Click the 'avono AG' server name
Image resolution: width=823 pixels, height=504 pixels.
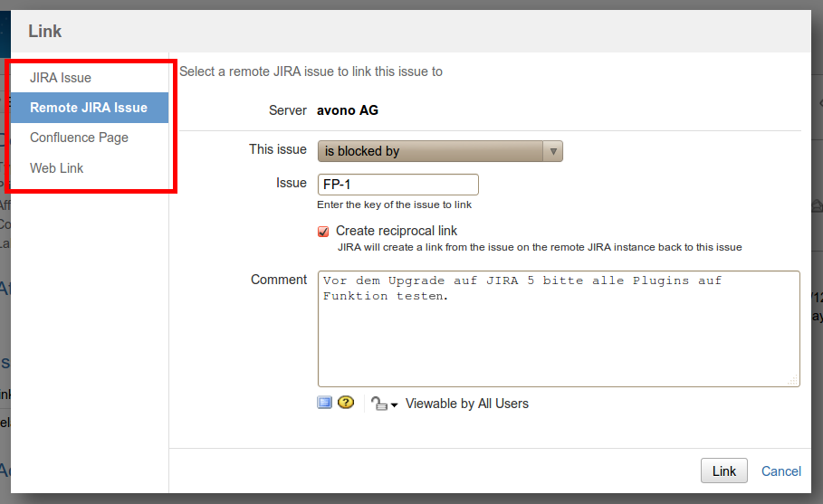pos(348,110)
